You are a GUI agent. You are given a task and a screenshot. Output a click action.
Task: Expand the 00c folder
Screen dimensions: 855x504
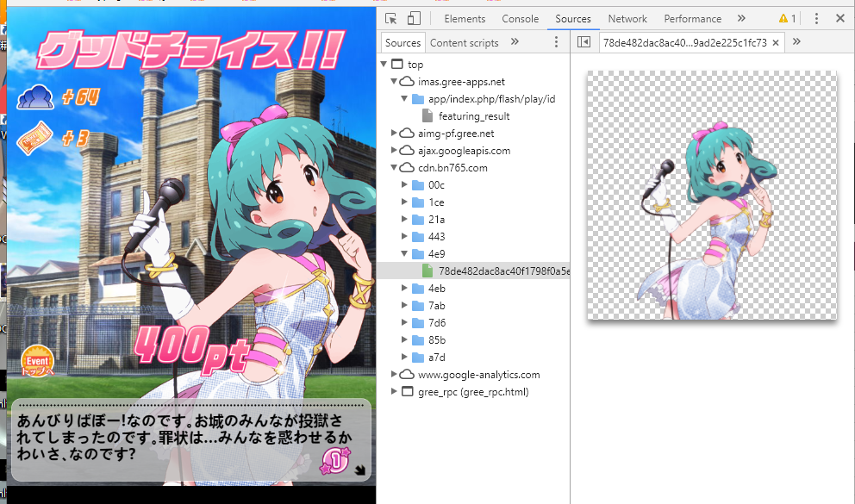coord(404,184)
